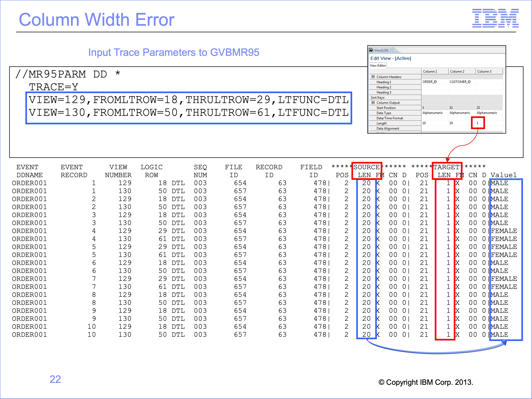Viewport: 532px width, 399px height.
Task: Open Column 2 Data Type Alphanumeric cell
Action: [460, 113]
